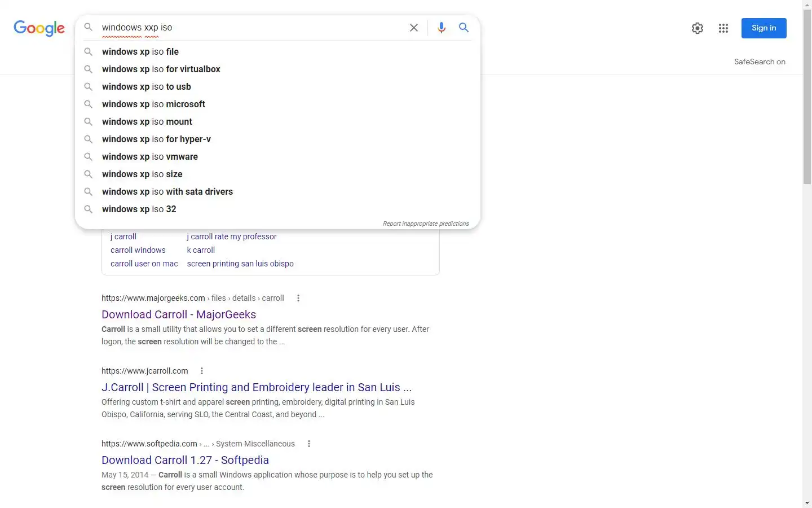Select suggestion "windows xp iso for hyper-v"
The width and height of the screenshot is (812, 508).
point(277,139)
